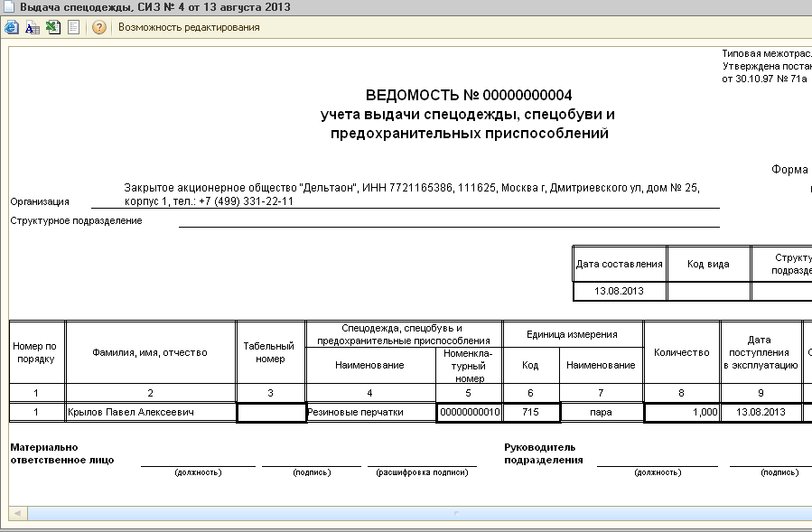Click the Excel export icon
Viewport: 812px width, 532px height.
tap(52, 27)
